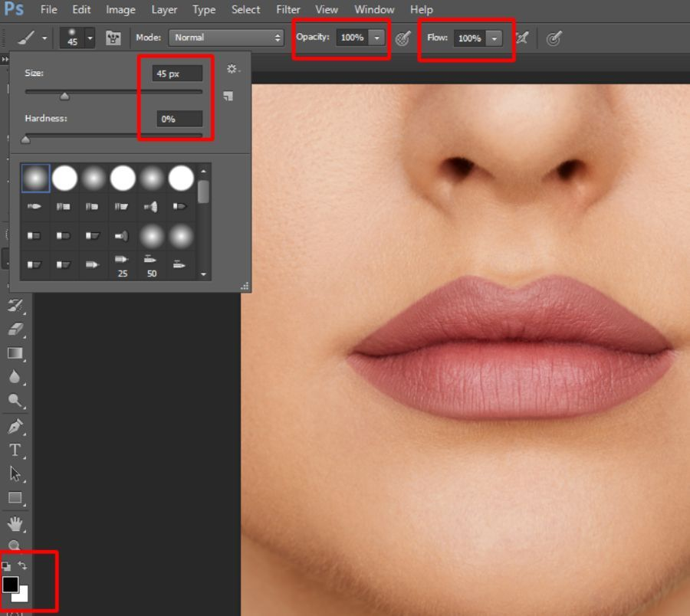The height and width of the screenshot is (616, 690).
Task: Click the foreground color swatch
Action: tap(9, 585)
